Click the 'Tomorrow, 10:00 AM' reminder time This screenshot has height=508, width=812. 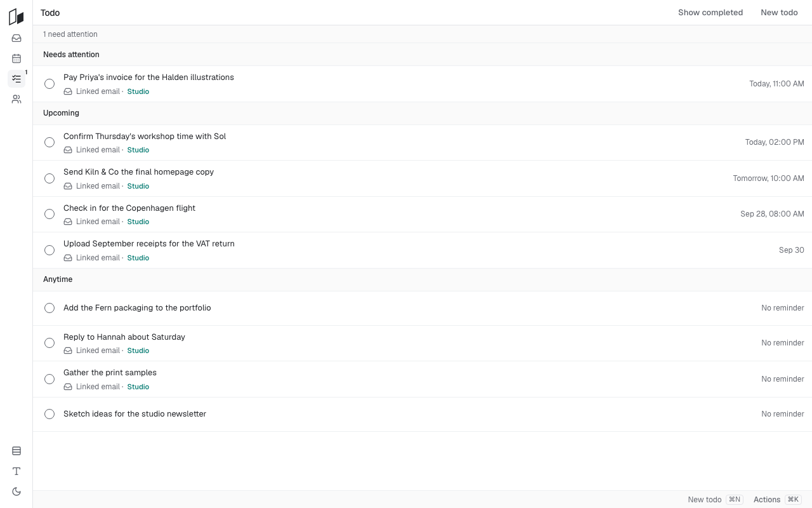(768, 178)
